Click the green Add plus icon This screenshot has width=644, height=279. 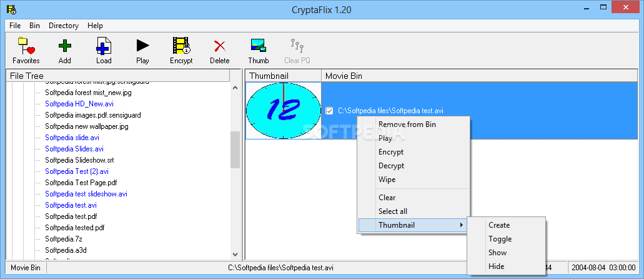point(64,45)
